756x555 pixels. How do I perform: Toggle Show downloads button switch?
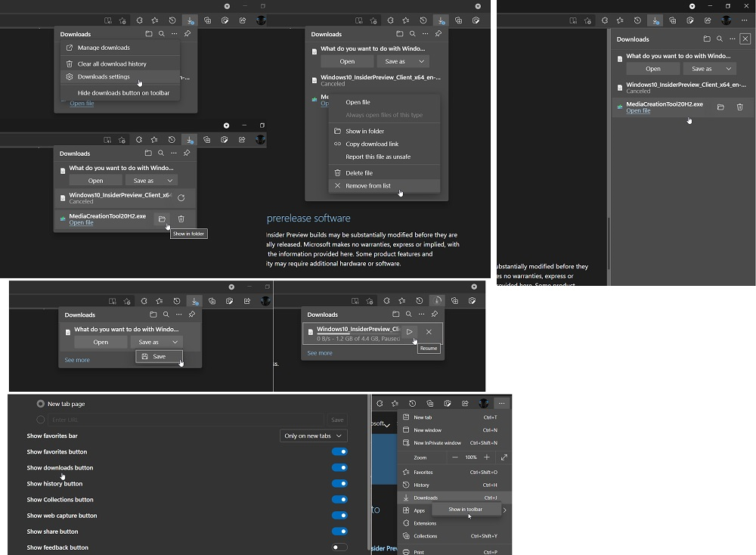coord(339,468)
